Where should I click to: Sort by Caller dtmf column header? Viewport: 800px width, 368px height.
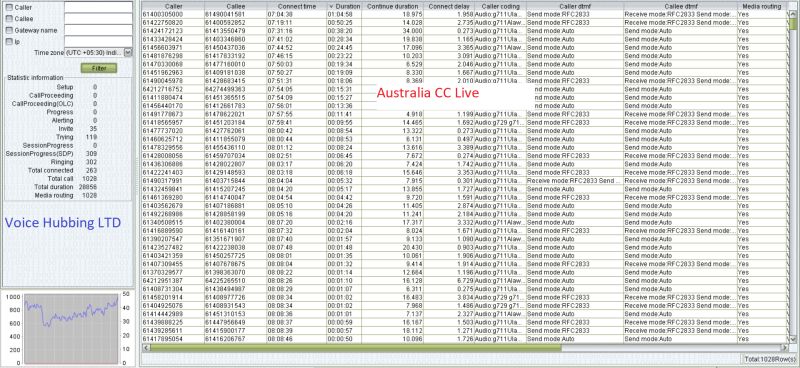point(574,6)
